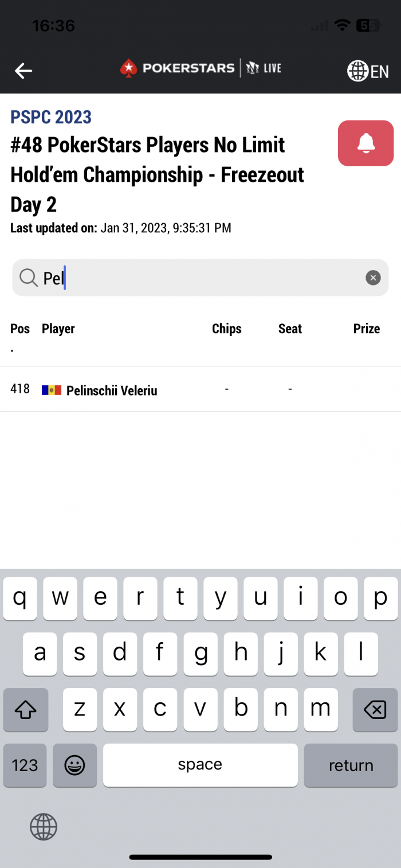Tap the magnifying glass search icon
This screenshot has width=401, height=868.
point(28,278)
